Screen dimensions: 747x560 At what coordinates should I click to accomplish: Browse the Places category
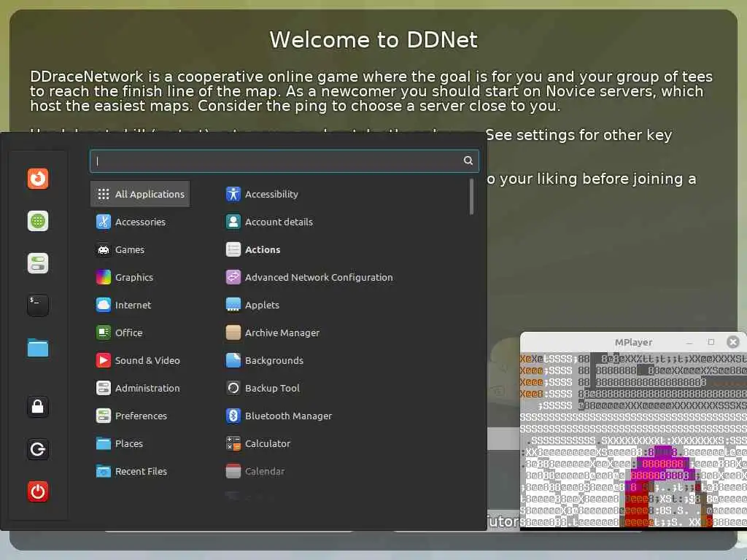[x=140, y=443]
